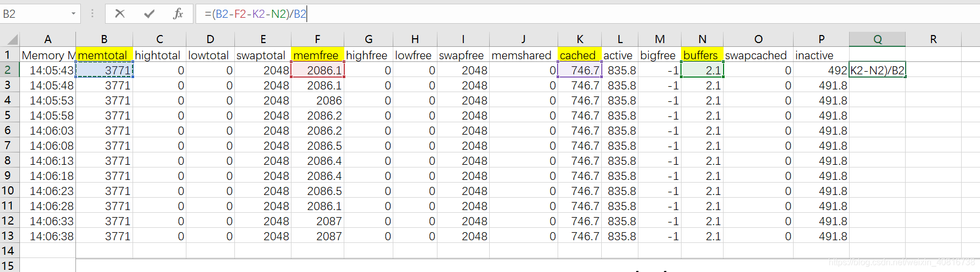Select column N header
Image resolution: width=980 pixels, height=272 pixels.
tap(703, 39)
